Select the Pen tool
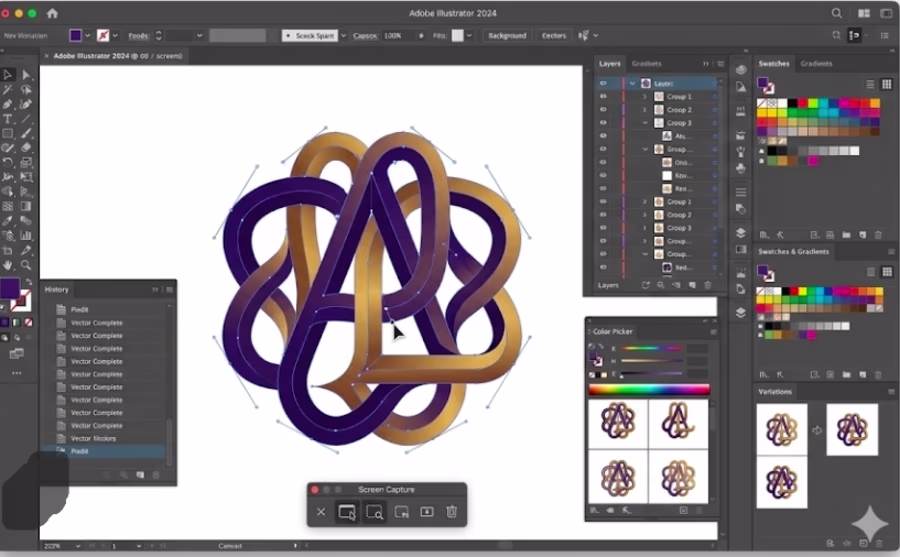 [8, 105]
